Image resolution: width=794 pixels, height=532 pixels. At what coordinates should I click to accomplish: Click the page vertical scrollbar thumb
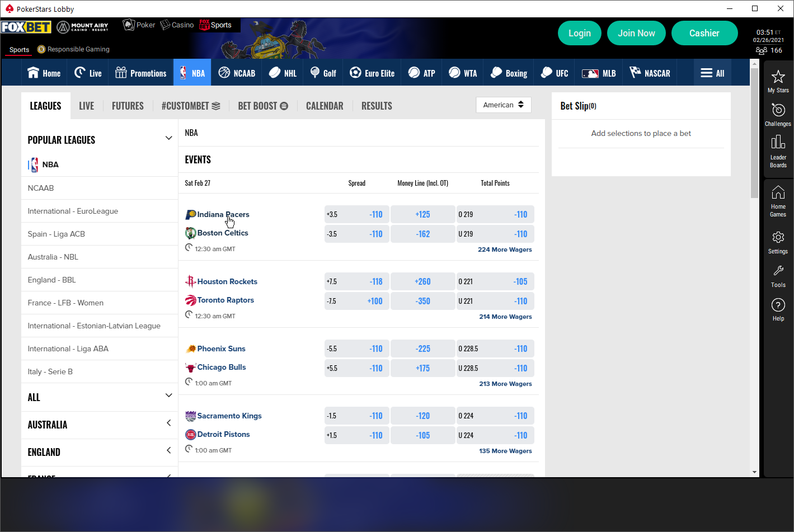(754, 134)
